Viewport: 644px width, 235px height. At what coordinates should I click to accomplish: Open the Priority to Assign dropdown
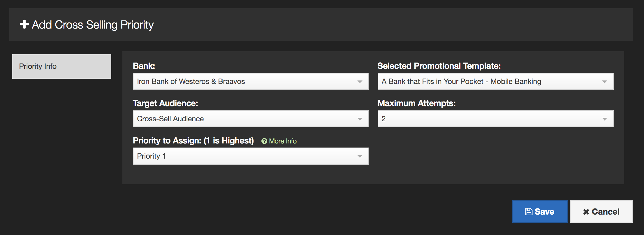click(251, 156)
